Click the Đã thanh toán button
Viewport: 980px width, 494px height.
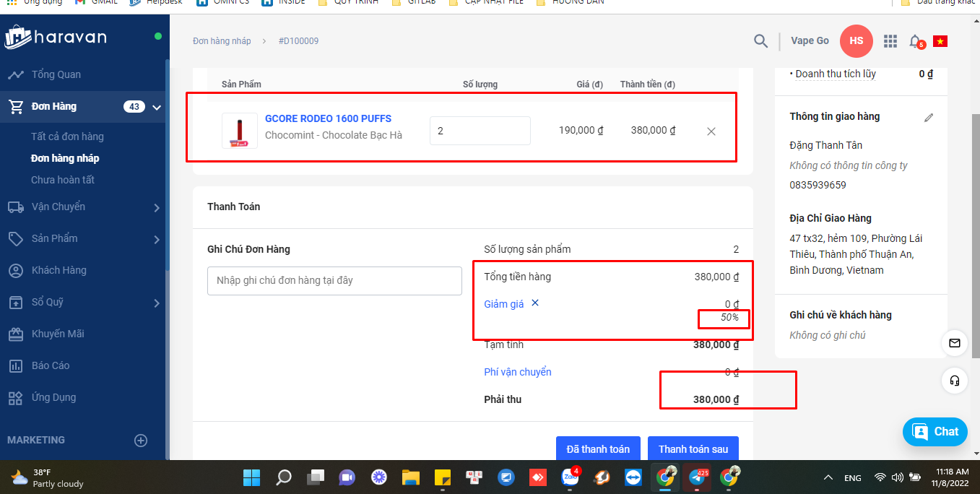[597, 449]
